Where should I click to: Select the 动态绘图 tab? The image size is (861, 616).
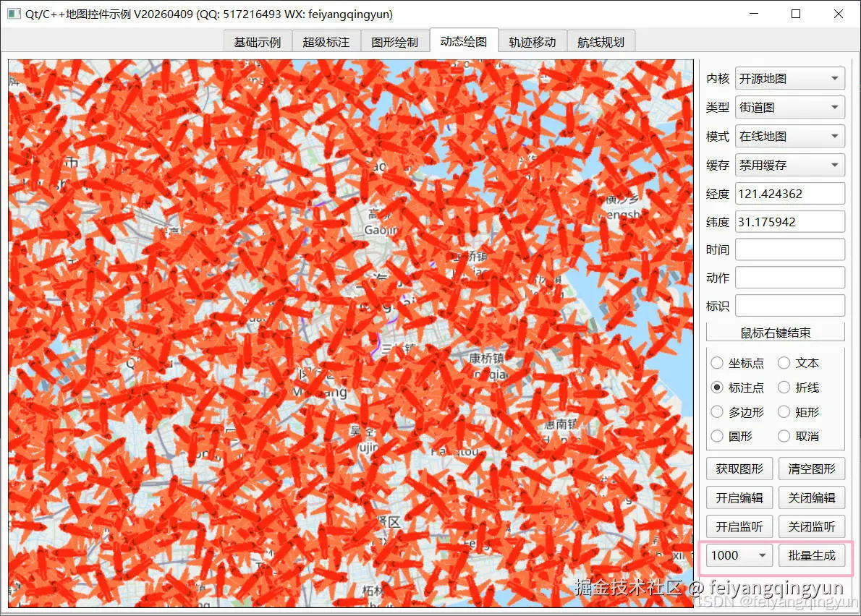tap(464, 41)
